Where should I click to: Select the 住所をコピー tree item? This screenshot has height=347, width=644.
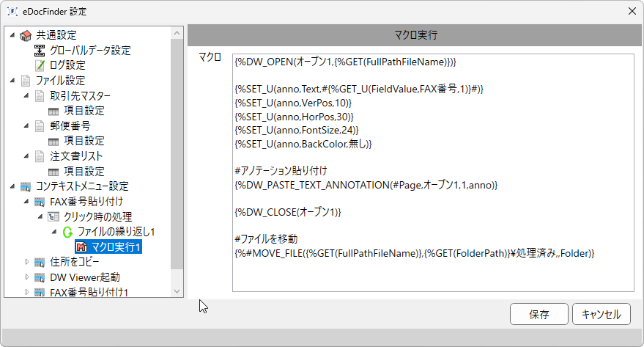tap(74, 262)
